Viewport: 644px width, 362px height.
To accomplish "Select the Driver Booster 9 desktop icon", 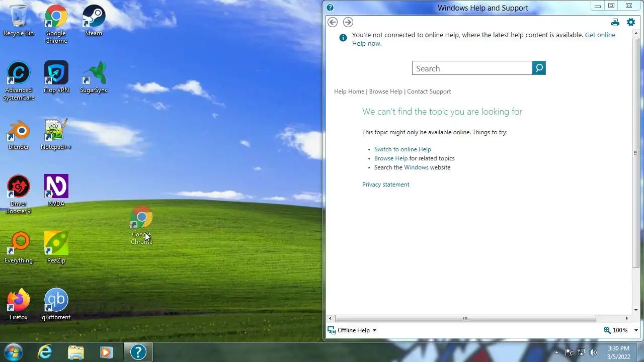I will click(x=19, y=195).
